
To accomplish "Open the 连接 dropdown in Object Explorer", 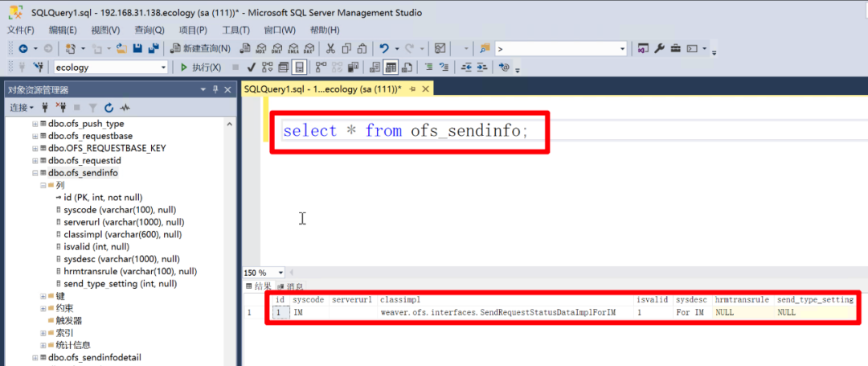I will (23, 107).
